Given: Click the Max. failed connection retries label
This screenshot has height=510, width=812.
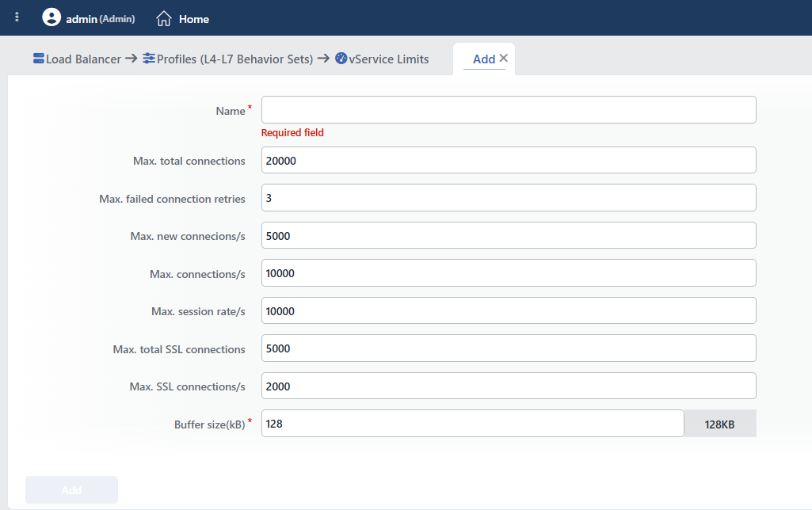Looking at the screenshot, I should (172, 199).
